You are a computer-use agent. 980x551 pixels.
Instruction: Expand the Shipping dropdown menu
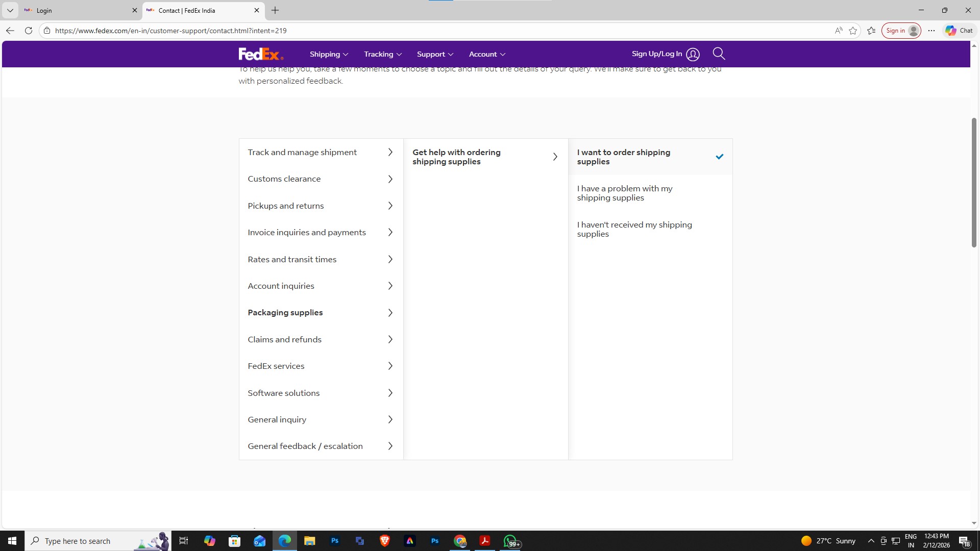pyautogui.click(x=329, y=54)
